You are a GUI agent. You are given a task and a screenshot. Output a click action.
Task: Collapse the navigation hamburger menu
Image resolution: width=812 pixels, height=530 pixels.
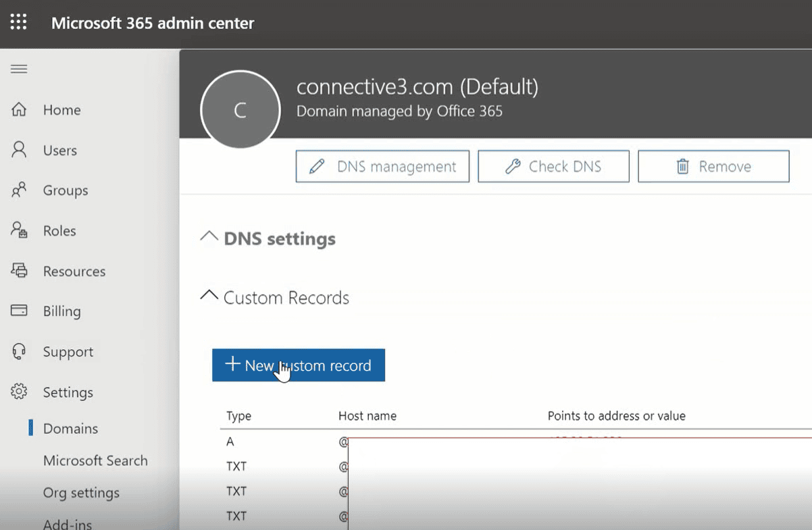tap(19, 69)
